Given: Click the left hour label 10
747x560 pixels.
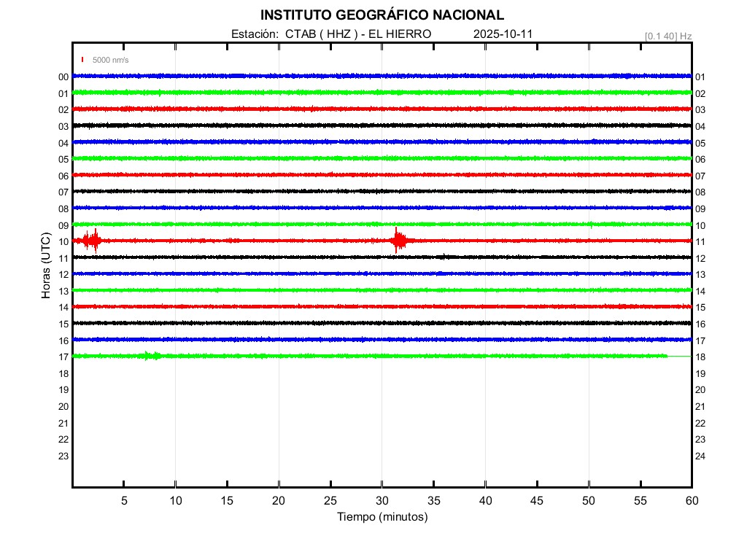Looking at the screenshot, I should point(63,241).
